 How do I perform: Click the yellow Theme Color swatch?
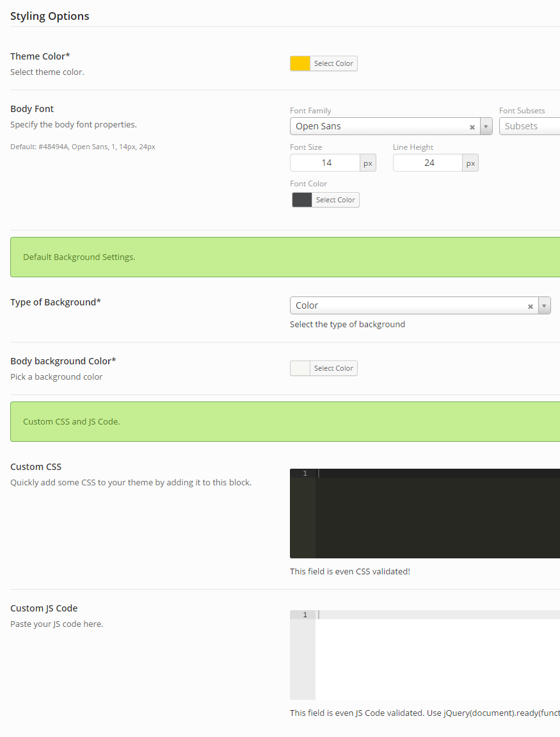click(300, 63)
